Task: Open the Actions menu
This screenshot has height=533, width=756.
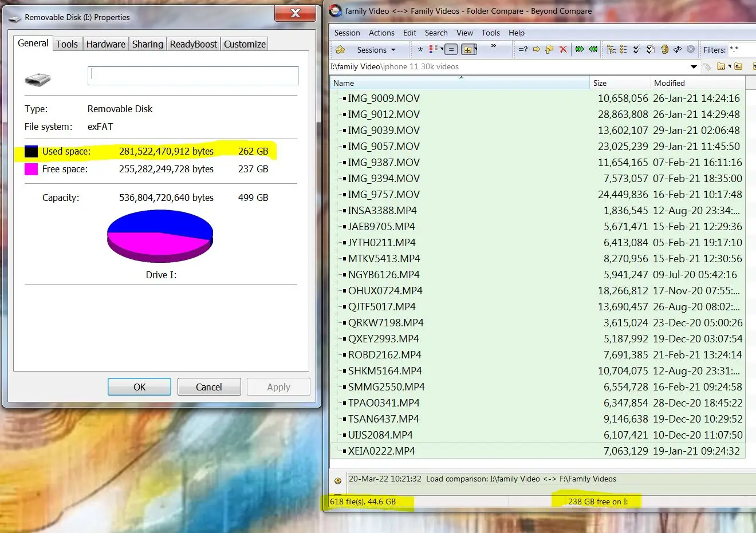Action: pyautogui.click(x=381, y=33)
